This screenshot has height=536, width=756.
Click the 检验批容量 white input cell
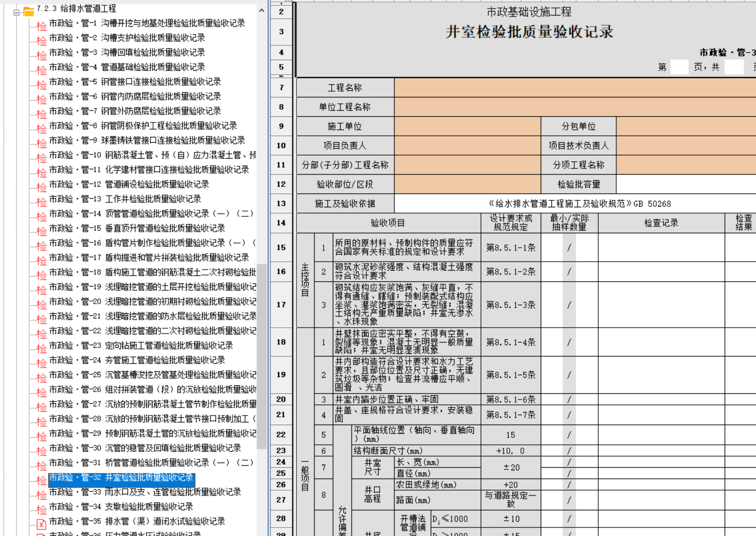pyautogui.click(x=686, y=184)
